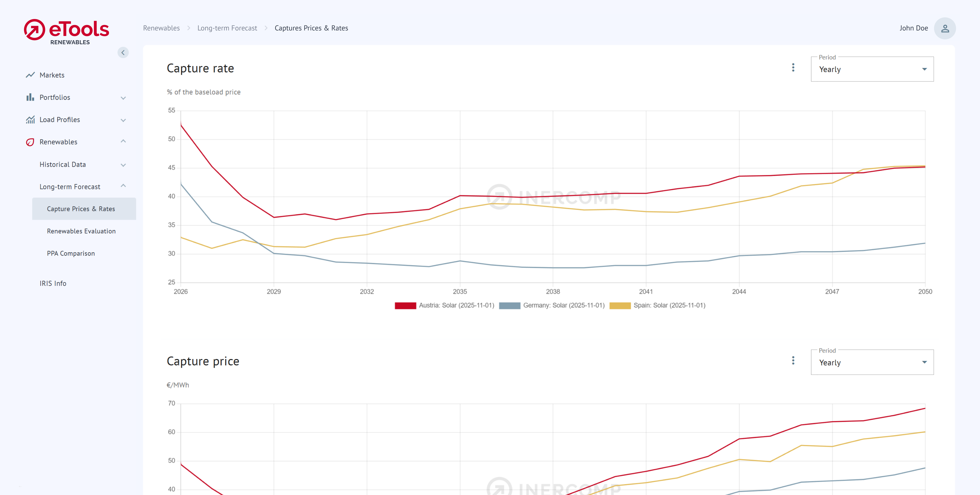Click the Portfolios bar chart icon

click(x=30, y=97)
